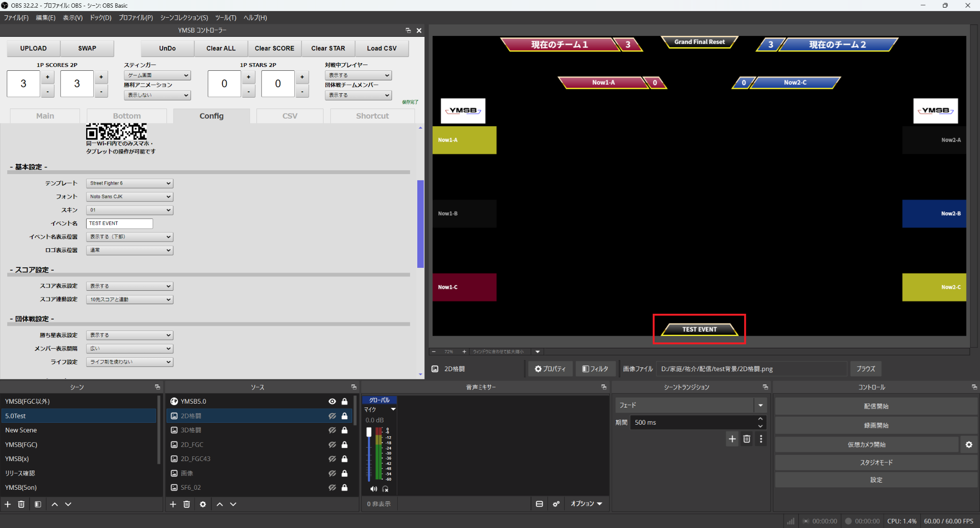Screen dimensions: 980x528
Task: Show the hidden 3D格闘 source
Action: [x=332, y=430]
